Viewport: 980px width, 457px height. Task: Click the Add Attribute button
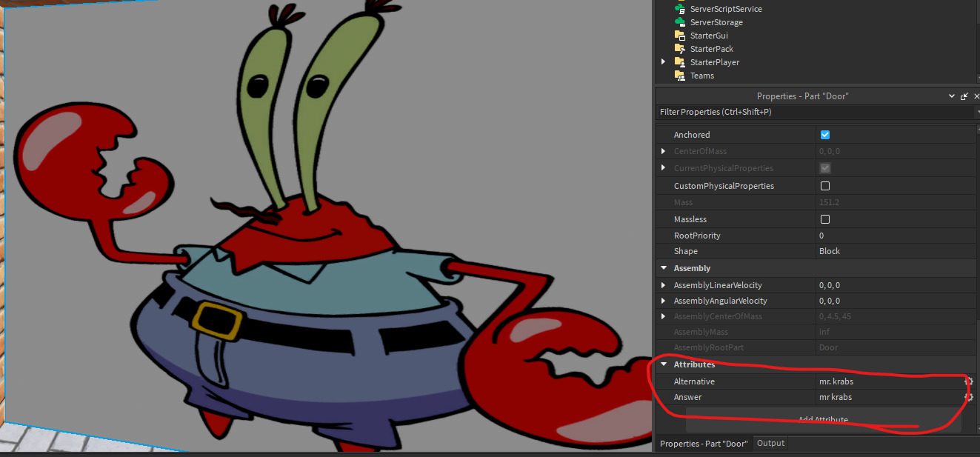point(823,420)
